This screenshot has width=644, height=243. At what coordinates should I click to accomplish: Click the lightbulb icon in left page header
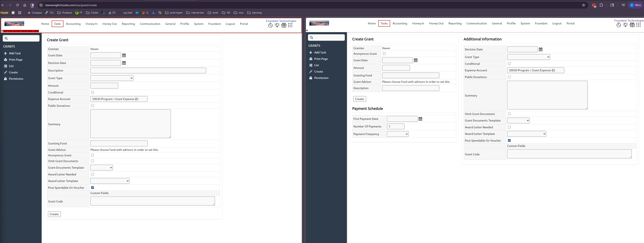277,25
